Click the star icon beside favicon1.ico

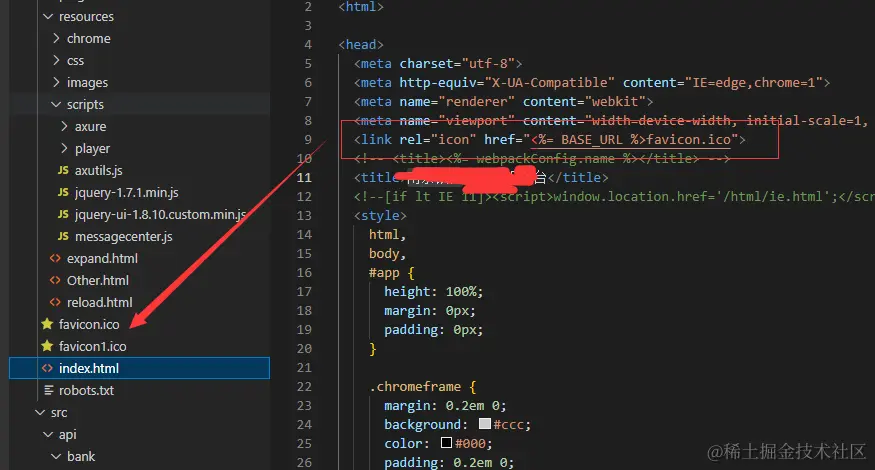(47, 346)
